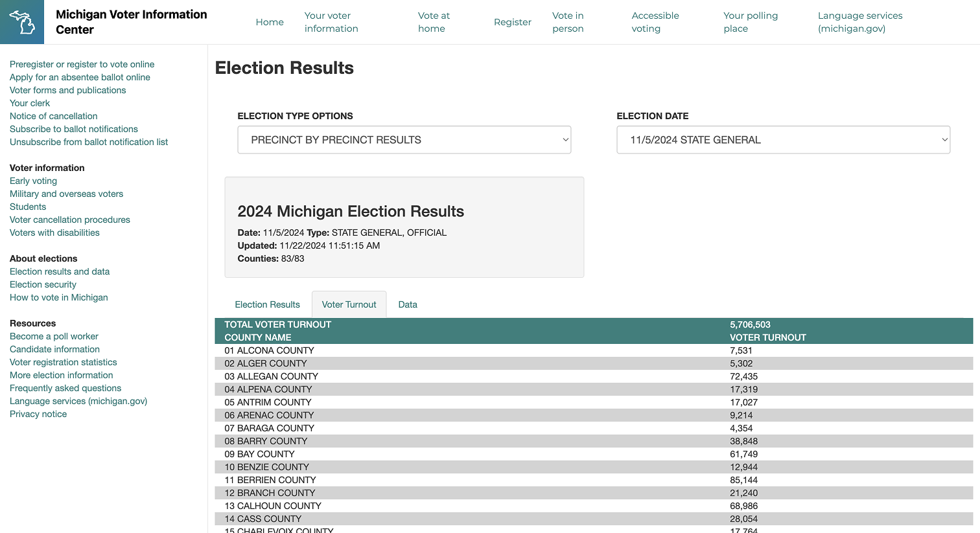The image size is (980, 533).
Task: Click the 10 BENZIE COUNTY row name
Action: [266, 467]
